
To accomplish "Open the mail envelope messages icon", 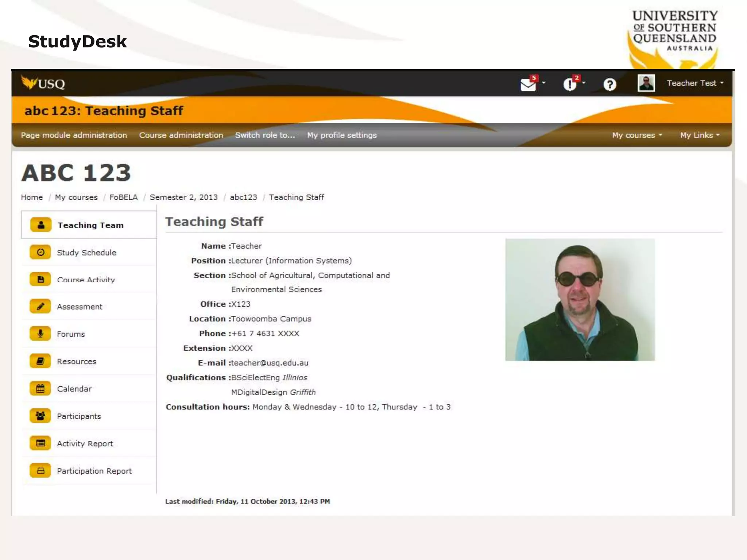I will (528, 85).
